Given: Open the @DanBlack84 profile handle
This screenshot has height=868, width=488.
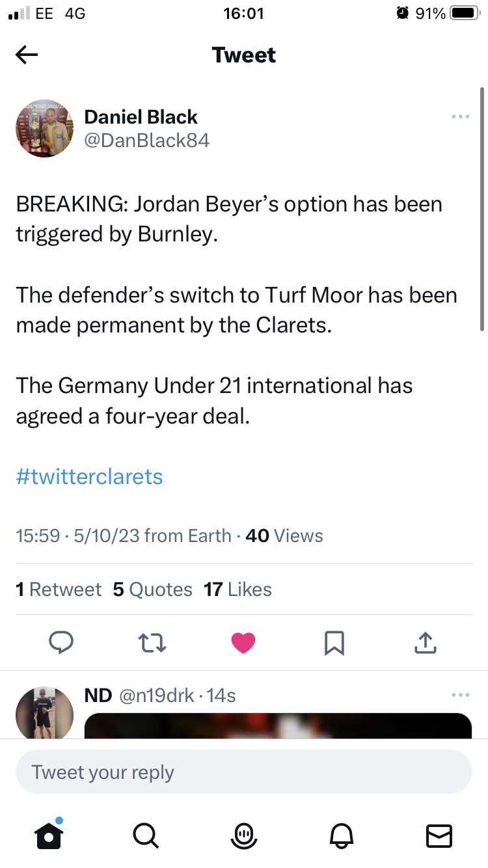Looking at the screenshot, I should [147, 140].
